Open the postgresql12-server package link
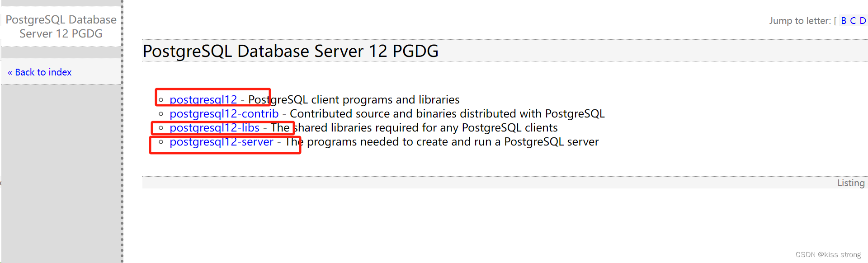 click(221, 141)
